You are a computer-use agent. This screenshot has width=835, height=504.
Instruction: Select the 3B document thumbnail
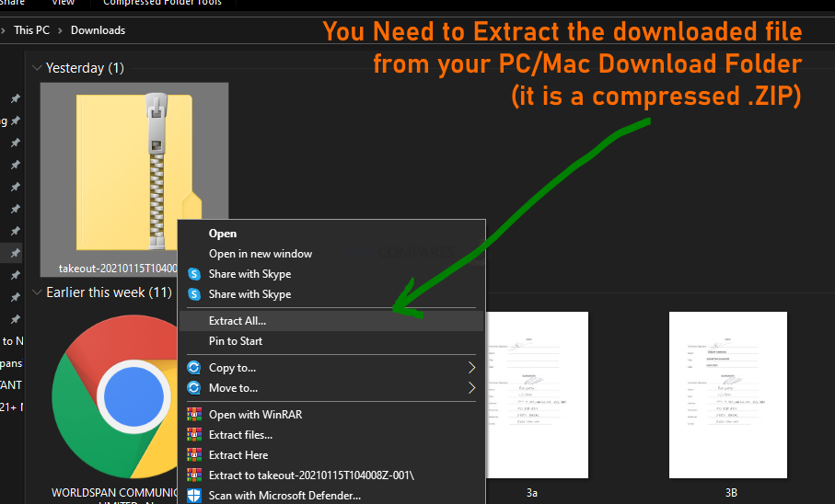point(728,395)
